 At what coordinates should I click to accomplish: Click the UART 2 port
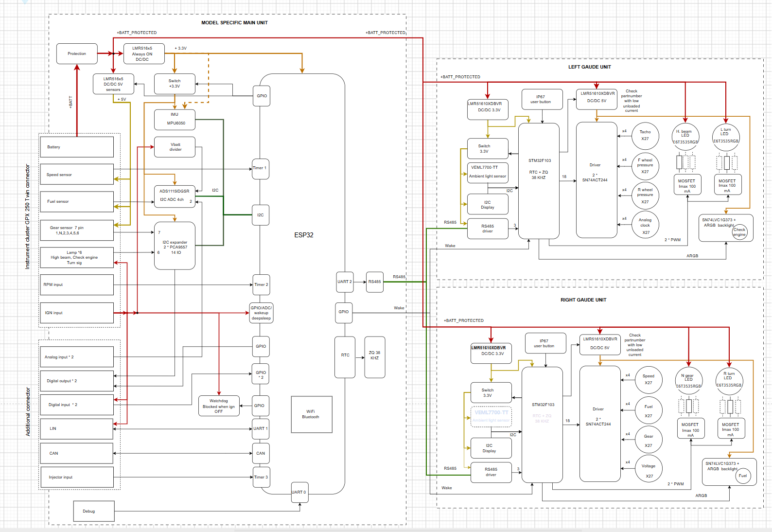coord(345,282)
